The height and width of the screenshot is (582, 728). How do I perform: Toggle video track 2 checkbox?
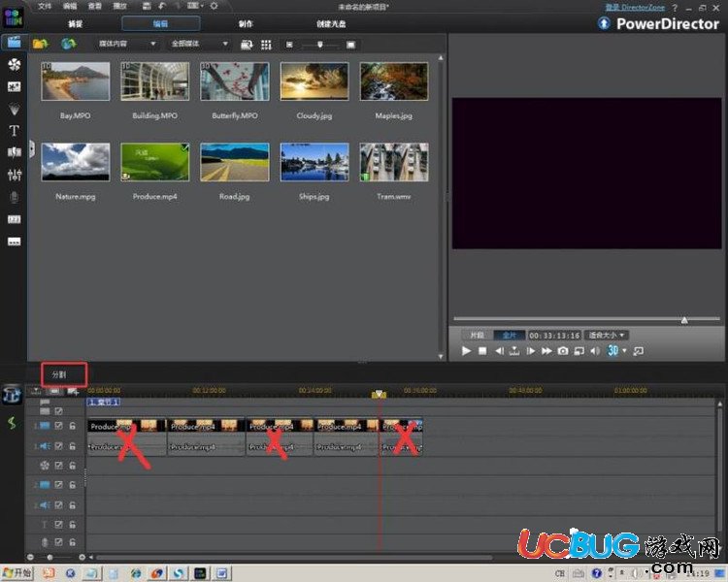58,485
